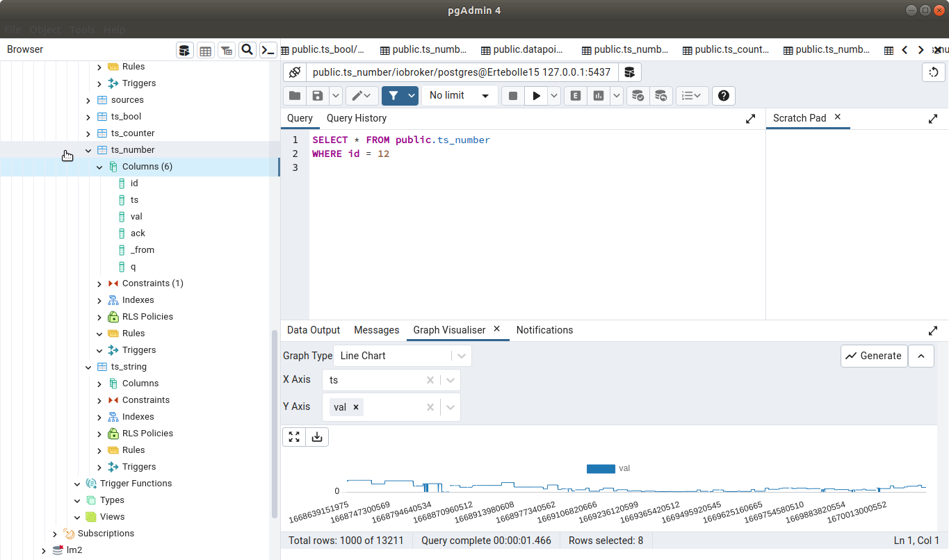Collapse the ts_number table node
Viewport: 949px width, 560px height.
click(88, 150)
